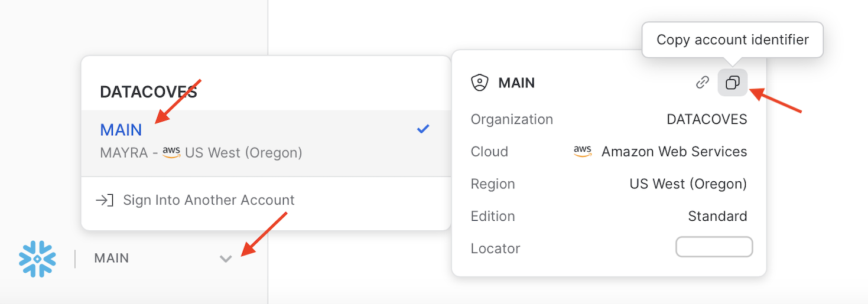Screen dimensions: 868x304
Task: Click the shield account icon beside MAIN
Action: click(x=479, y=83)
